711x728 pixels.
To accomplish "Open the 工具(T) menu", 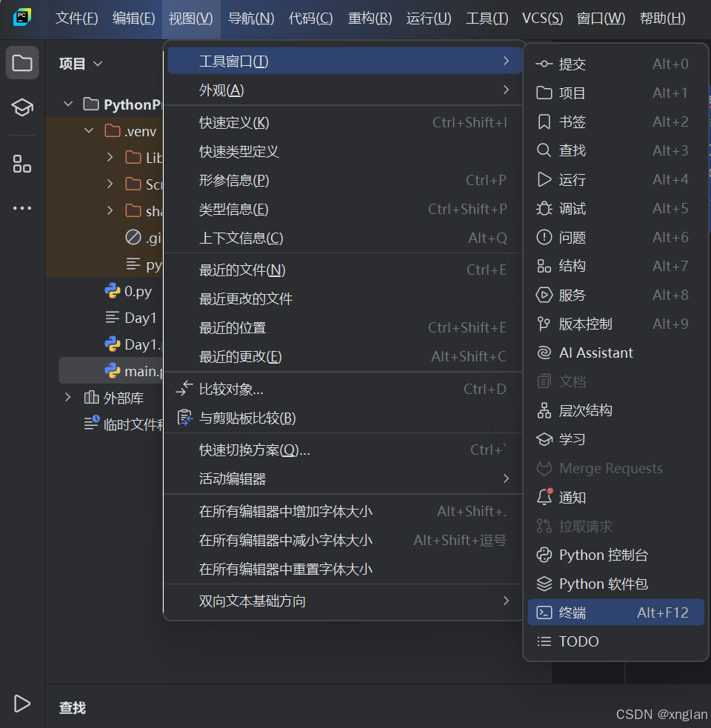I will point(487,18).
